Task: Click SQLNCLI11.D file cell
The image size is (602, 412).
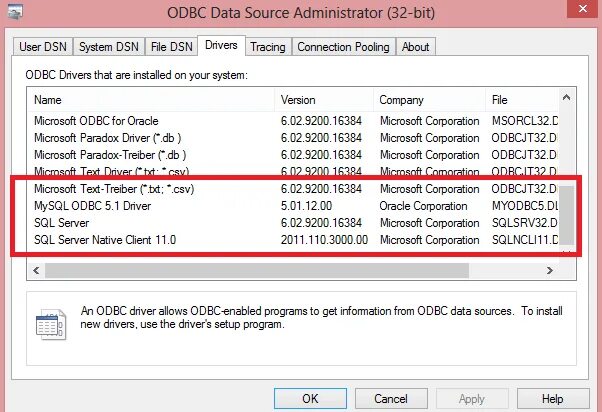Action: 525,240
